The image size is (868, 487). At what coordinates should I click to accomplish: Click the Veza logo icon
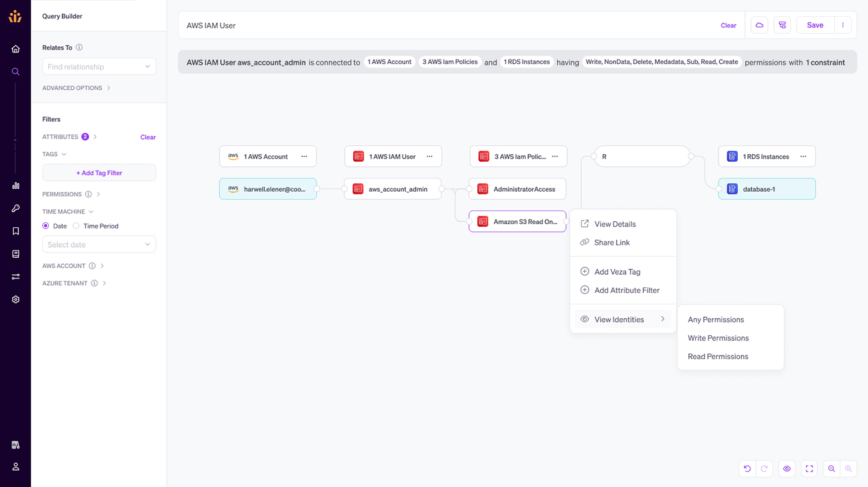[x=15, y=16]
